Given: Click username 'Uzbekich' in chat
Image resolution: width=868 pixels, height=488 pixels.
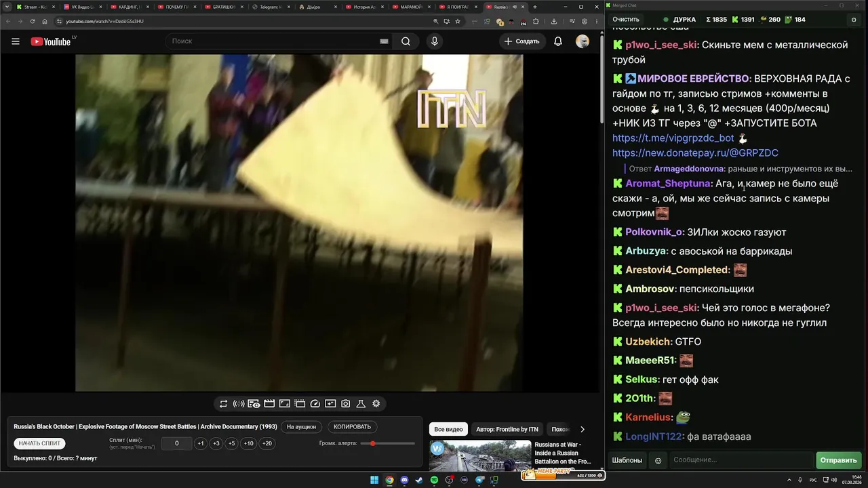Looking at the screenshot, I should click(648, 342).
